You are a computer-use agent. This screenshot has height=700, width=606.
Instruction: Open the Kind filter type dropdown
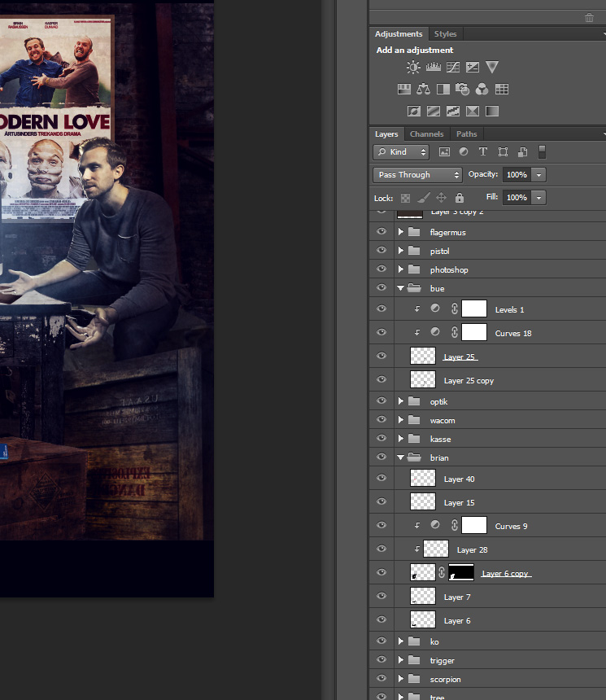point(401,151)
